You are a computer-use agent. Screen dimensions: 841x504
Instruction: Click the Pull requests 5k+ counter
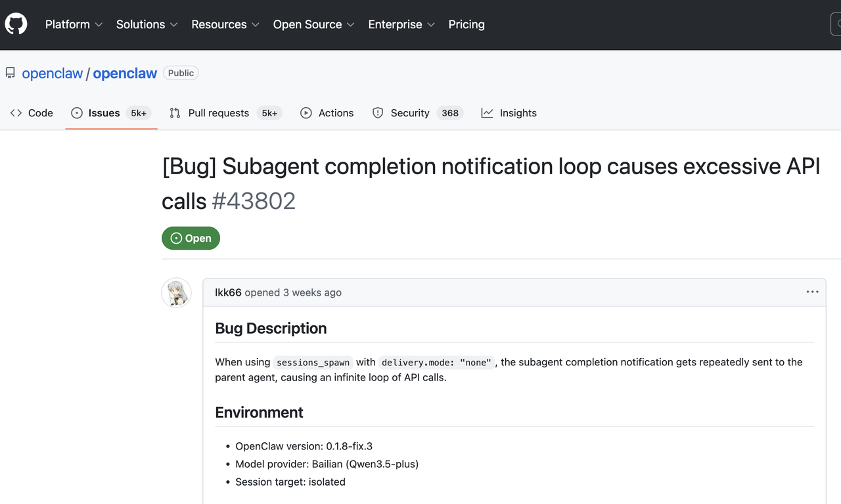pyautogui.click(x=269, y=113)
